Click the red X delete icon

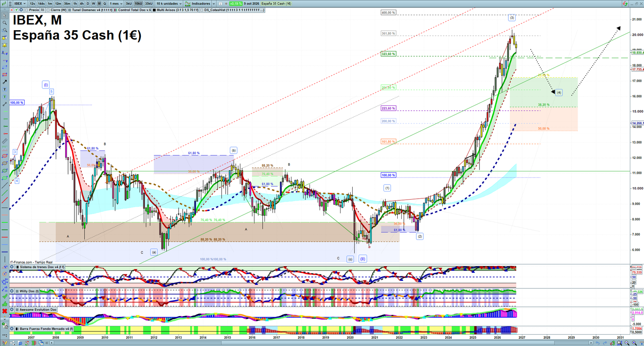[x=4, y=311]
